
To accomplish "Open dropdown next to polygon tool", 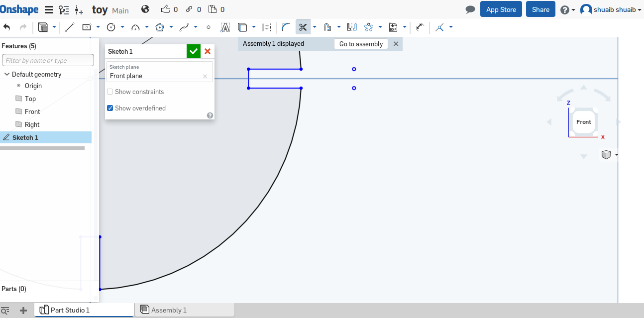I will [171, 27].
